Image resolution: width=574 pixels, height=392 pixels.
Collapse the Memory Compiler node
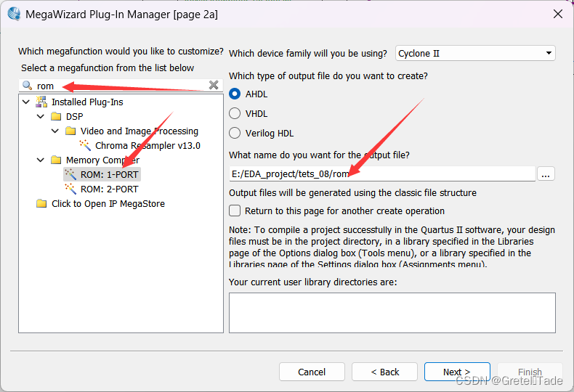pos(41,160)
